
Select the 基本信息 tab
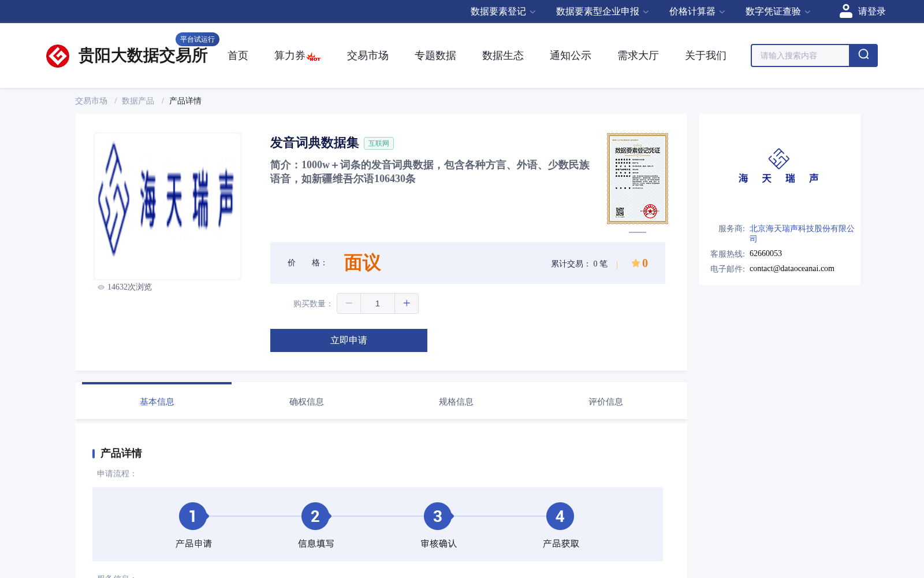point(157,401)
